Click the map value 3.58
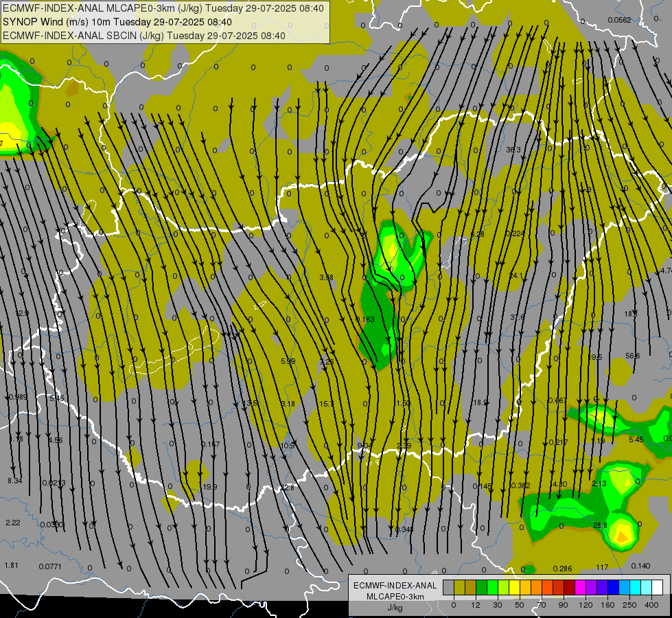The image size is (672, 618). (326, 277)
